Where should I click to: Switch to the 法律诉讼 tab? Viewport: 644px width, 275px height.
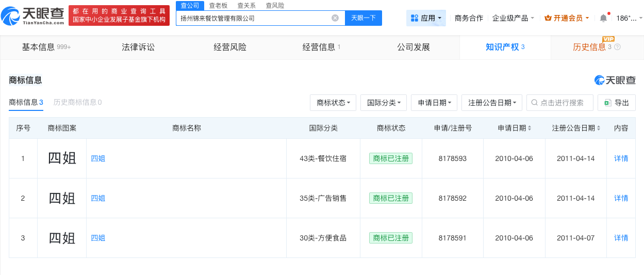pos(138,47)
